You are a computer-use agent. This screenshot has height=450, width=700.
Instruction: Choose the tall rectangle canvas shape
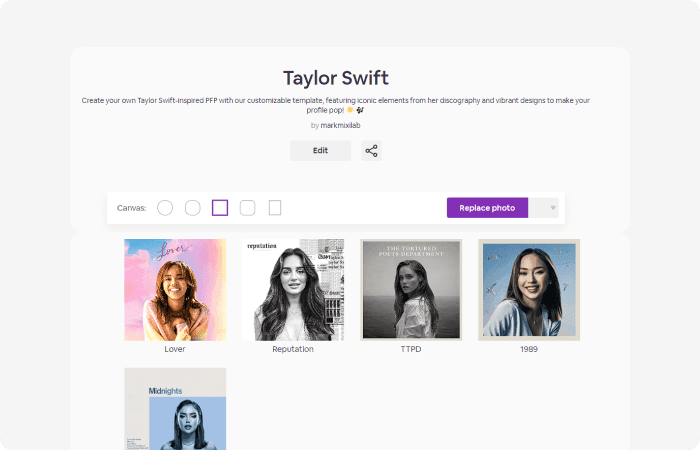point(275,208)
